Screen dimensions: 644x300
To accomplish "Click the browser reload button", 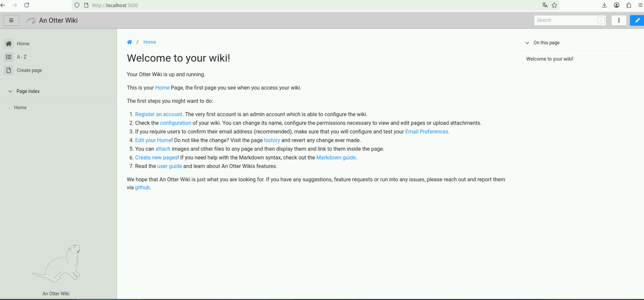I will pos(27,5).
